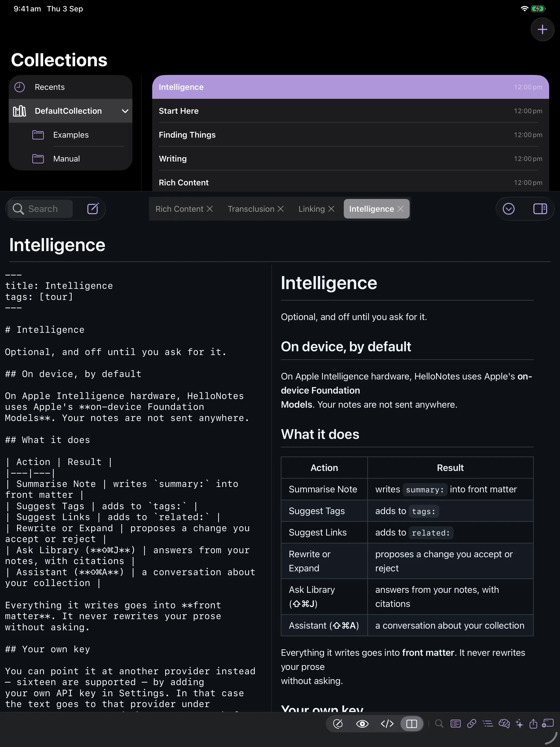Viewport: 560px width, 747px height.
Task: Click 'On device, by default' preview heading
Action: pyautogui.click(x=346, y=346)
